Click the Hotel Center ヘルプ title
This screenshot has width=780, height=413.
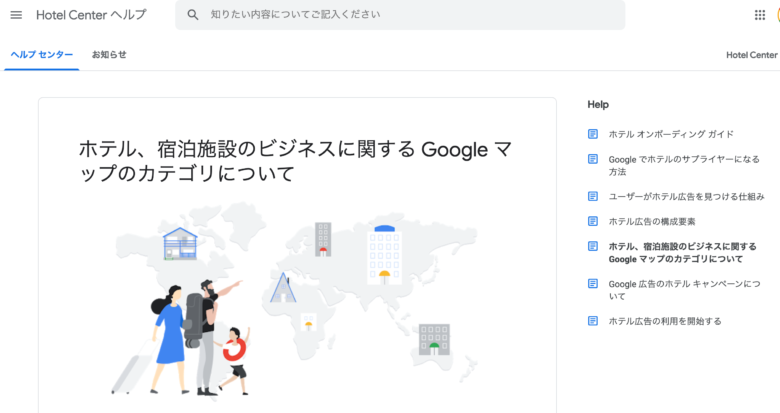coord(92,15)
